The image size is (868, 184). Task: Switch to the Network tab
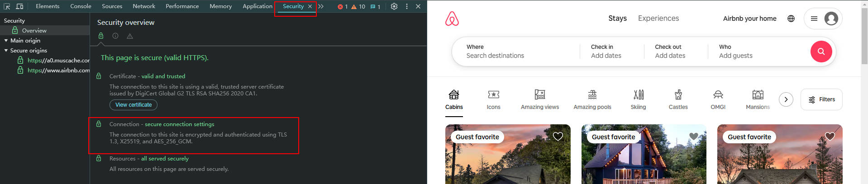tap(144, 6)
